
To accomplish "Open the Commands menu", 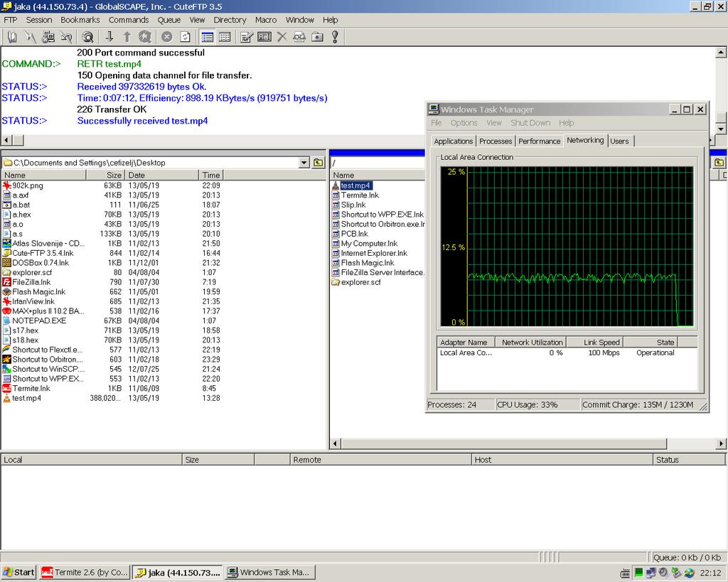I will [x=129, y=20].
